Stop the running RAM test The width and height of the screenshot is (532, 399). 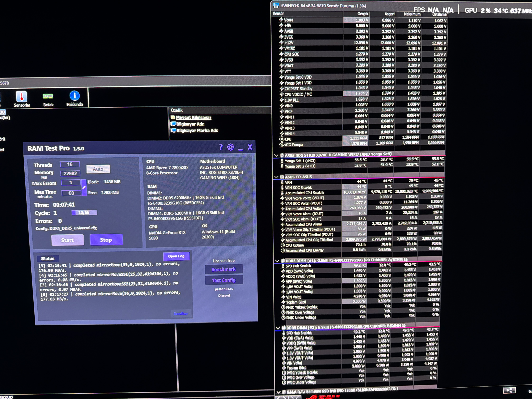pos(106,240)
